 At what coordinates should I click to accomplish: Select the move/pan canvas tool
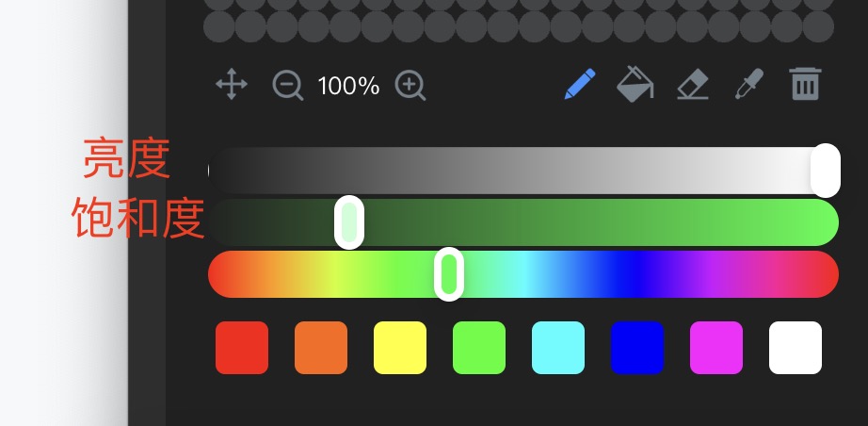coord(232,84)
